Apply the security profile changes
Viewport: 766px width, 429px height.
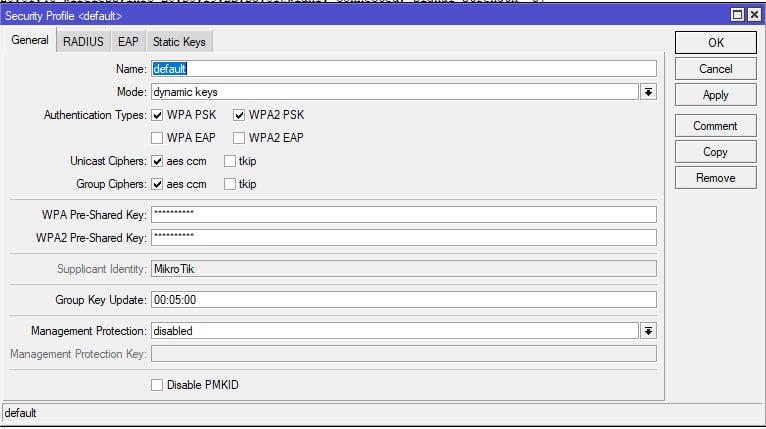(716, 95)
